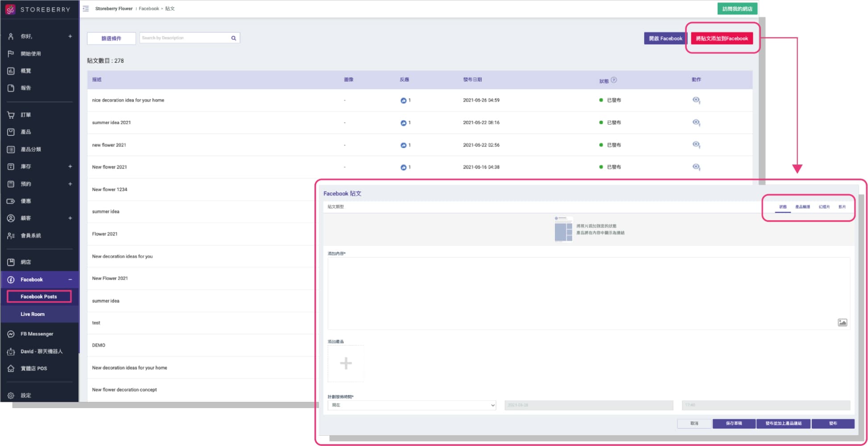Click the 庫存 inventory icon

pos(11,167)
